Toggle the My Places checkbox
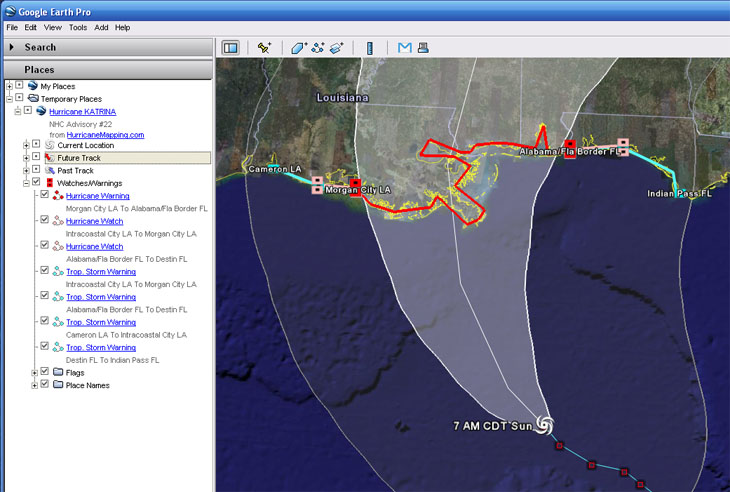This screenshot has height=492, width=730. 19,85
